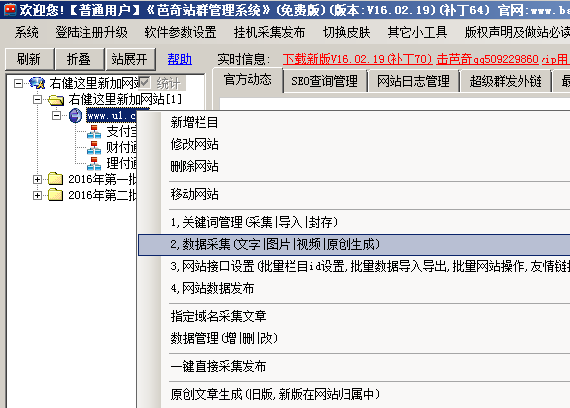The width and height of the screenshot is (570, 408).
Task: Click the red app icon in title bar
Action: 10,10
